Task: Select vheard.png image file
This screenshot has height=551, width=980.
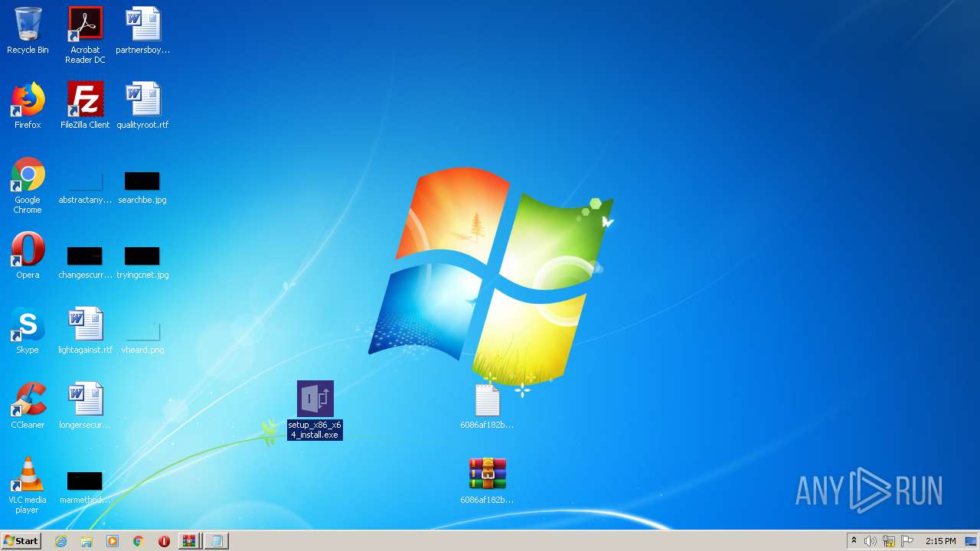Action: (142, 338)
